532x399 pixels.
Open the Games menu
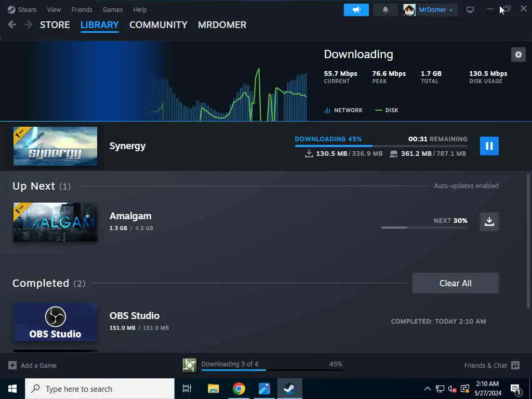click(113, 9)
